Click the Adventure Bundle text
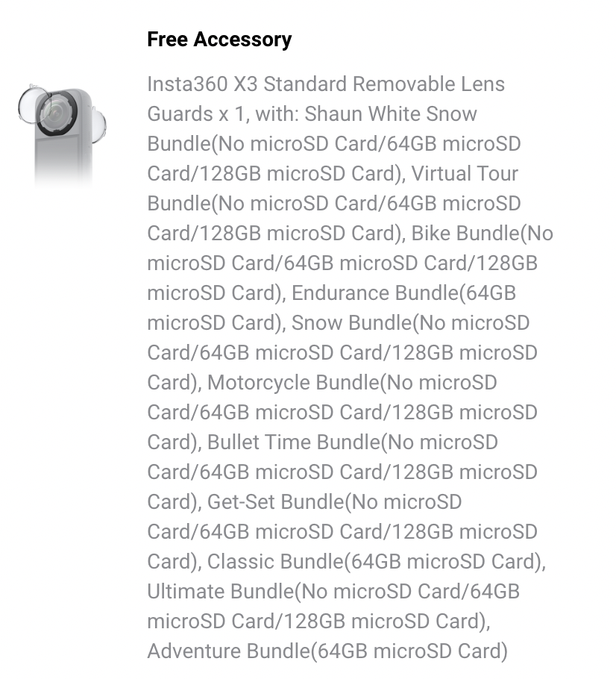 228,651
